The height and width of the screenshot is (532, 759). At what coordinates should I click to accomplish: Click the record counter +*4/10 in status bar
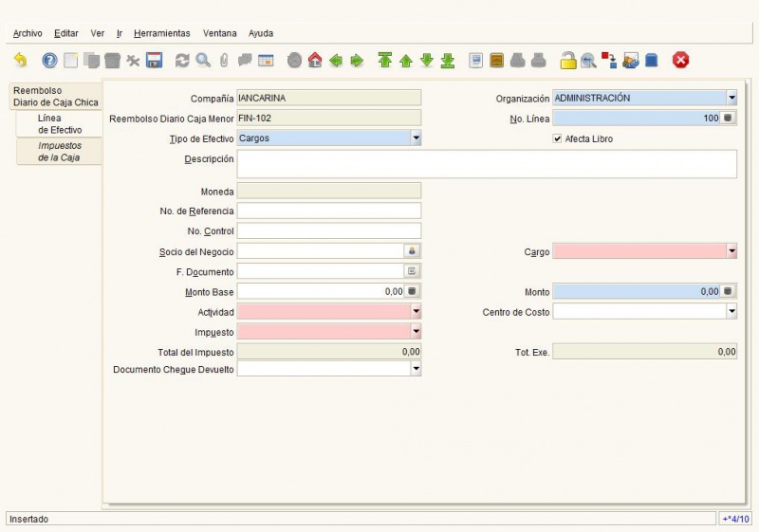point(736,519)
